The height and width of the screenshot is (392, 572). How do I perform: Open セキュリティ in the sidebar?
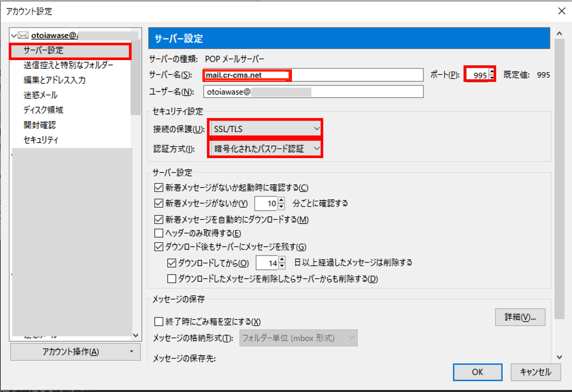point(41,140)
